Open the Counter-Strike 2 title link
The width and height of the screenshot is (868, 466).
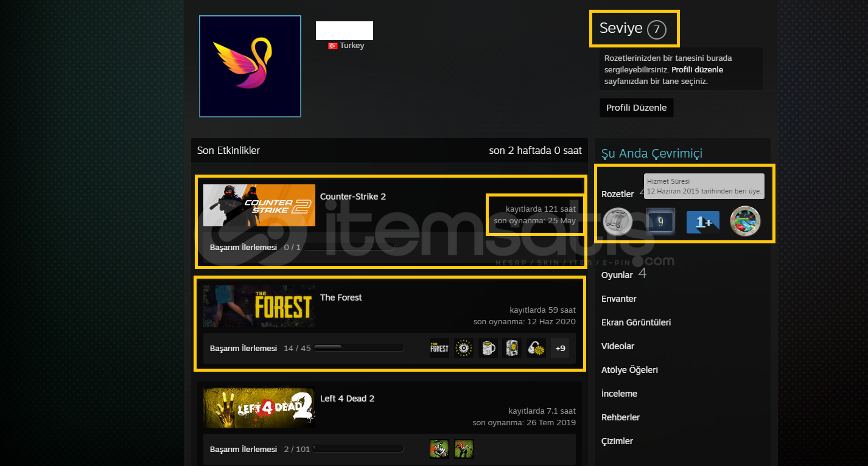[353, 196]
